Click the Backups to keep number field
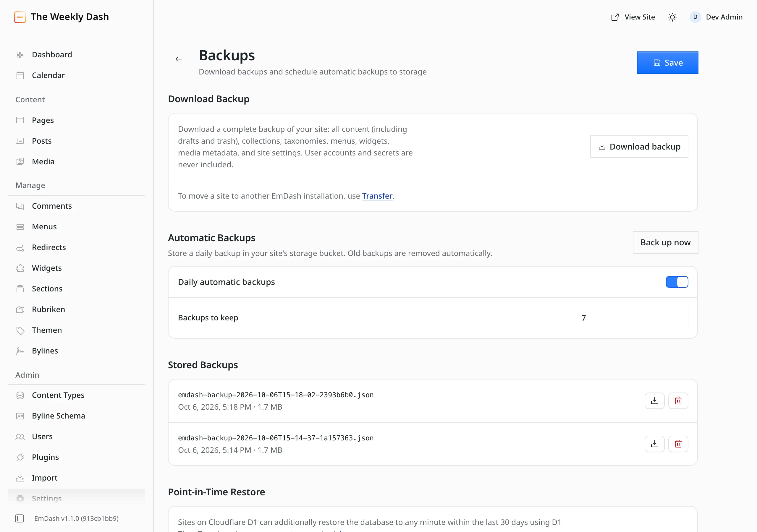The width and height of the screenshot is (757, 532). [x=631, y=318]
